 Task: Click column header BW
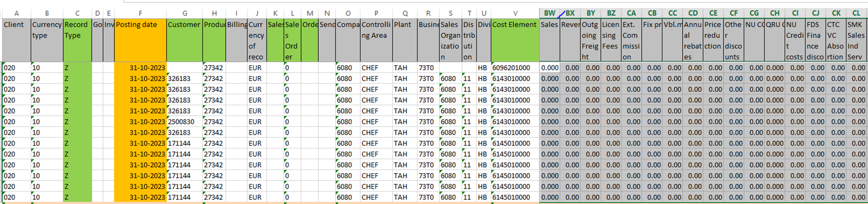(549, 13)
